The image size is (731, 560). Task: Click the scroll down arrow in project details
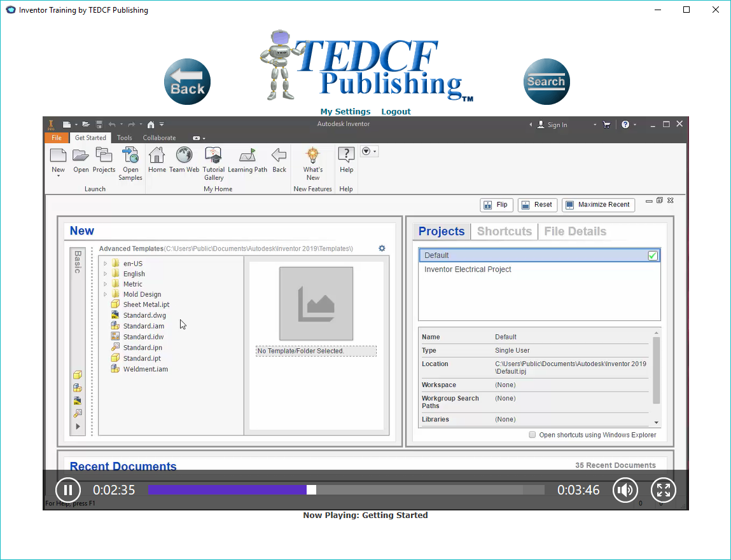(657, 423)
